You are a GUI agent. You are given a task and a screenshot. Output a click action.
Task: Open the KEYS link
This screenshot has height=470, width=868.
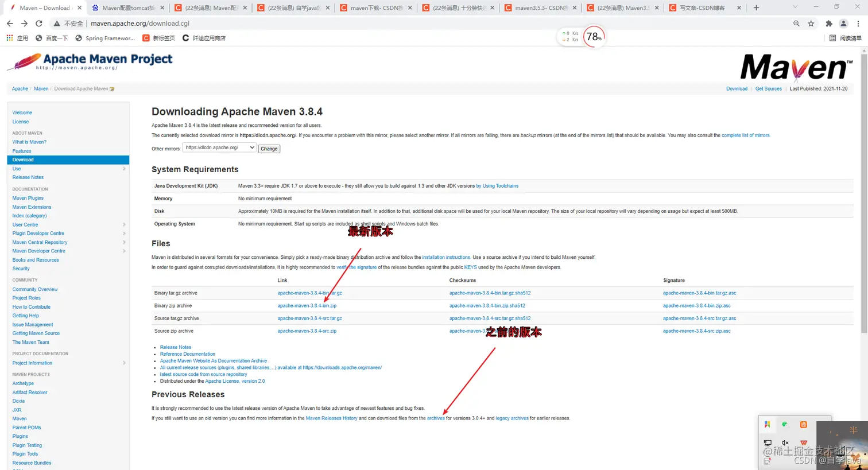(471, 267)
